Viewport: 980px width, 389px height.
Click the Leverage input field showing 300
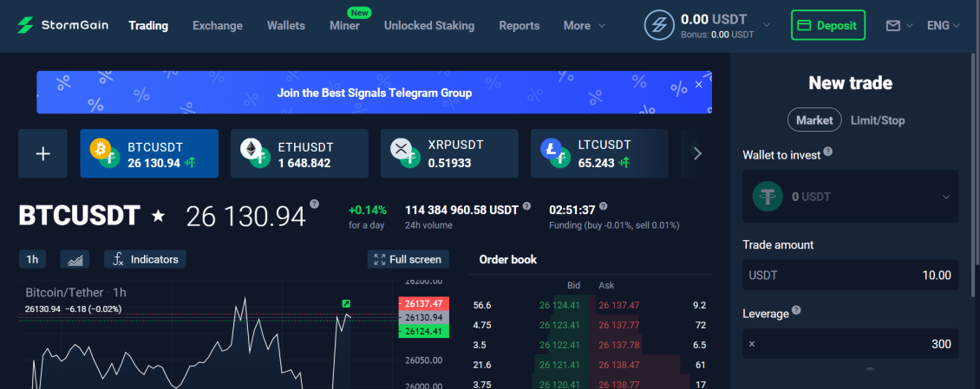(x=850, y=344)
